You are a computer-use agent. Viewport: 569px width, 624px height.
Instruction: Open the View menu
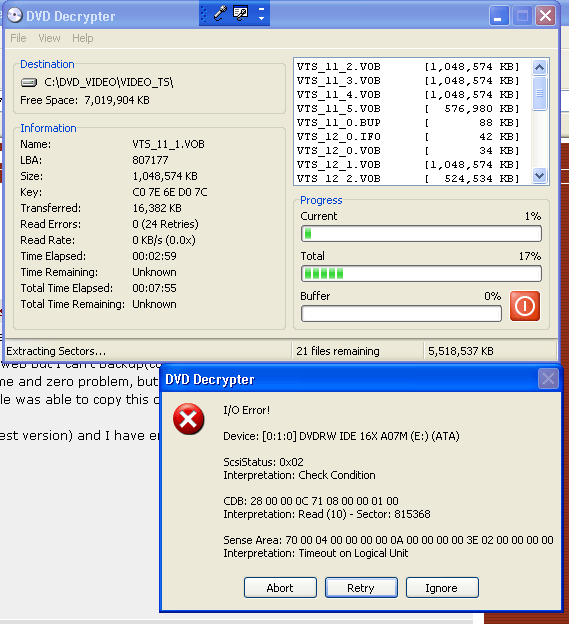[x=49, y=38]
